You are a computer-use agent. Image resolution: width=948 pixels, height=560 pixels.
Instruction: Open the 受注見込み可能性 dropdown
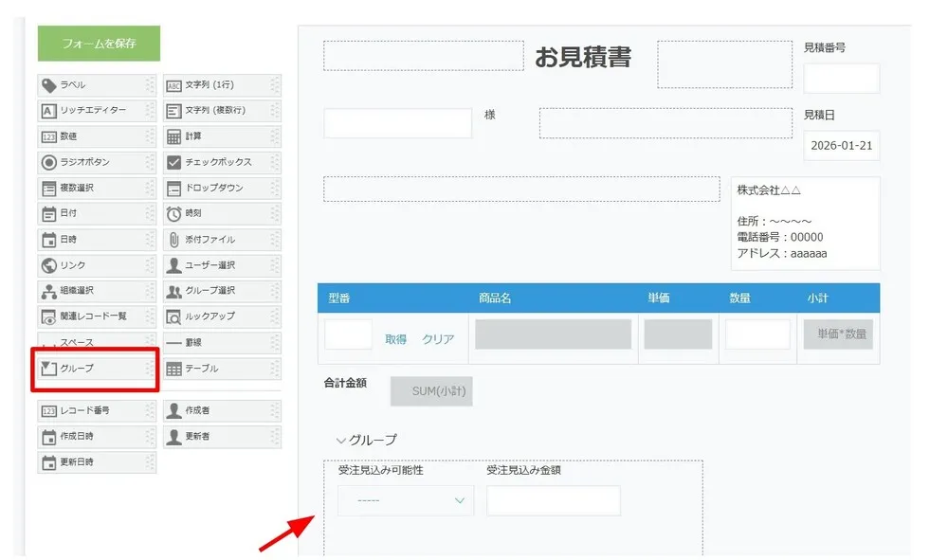pyautogui.click(x=405, y=500)
